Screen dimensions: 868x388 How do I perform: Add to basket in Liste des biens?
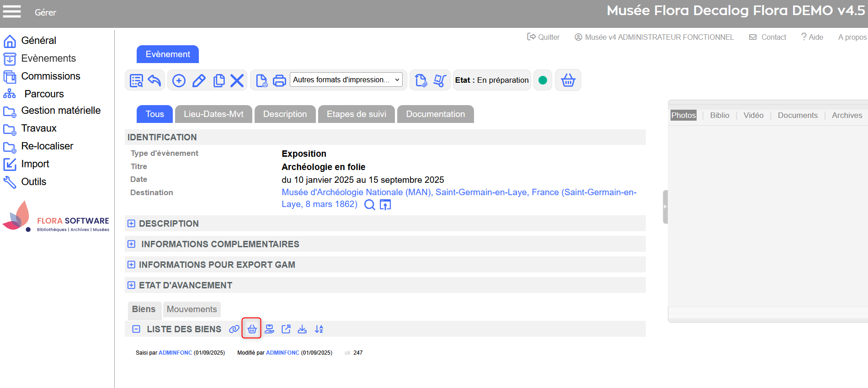coord(252,329)
